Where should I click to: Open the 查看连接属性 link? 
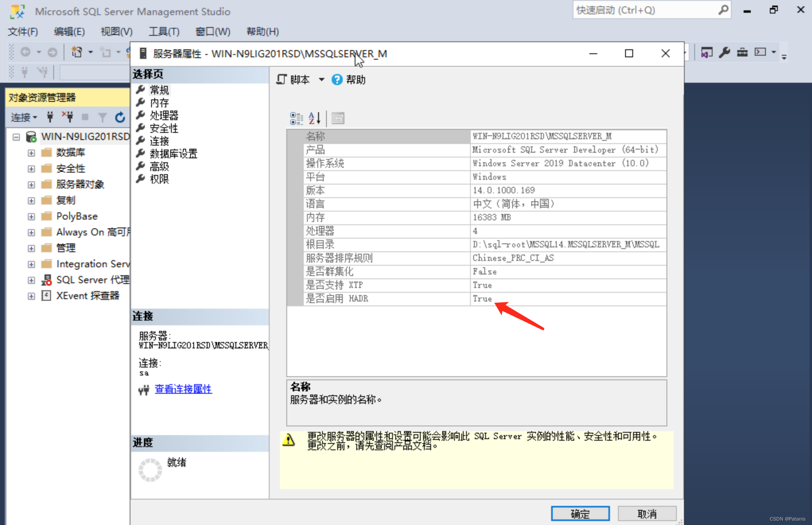[x=183, y=389]
